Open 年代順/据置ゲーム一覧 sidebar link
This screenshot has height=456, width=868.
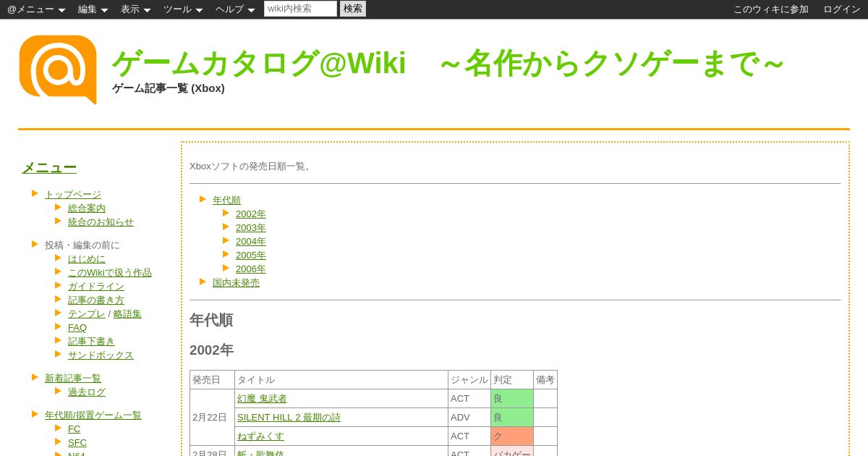point(93,415)
